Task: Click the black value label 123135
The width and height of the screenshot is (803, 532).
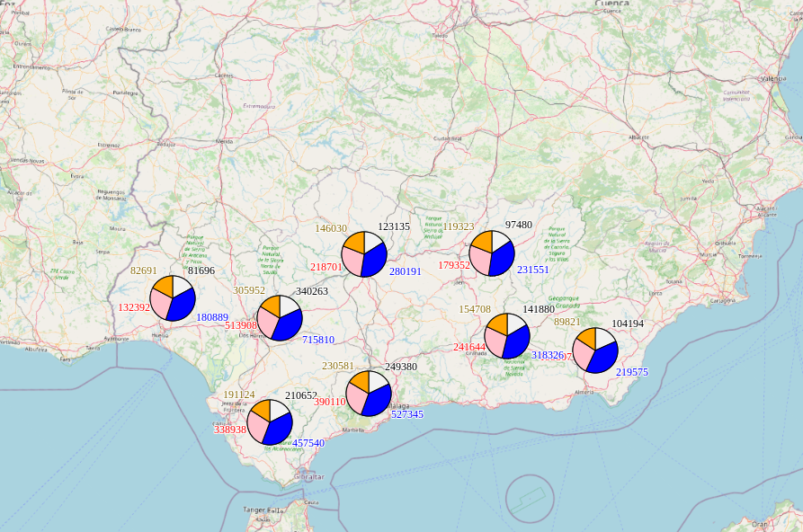Action: [394, 226]
